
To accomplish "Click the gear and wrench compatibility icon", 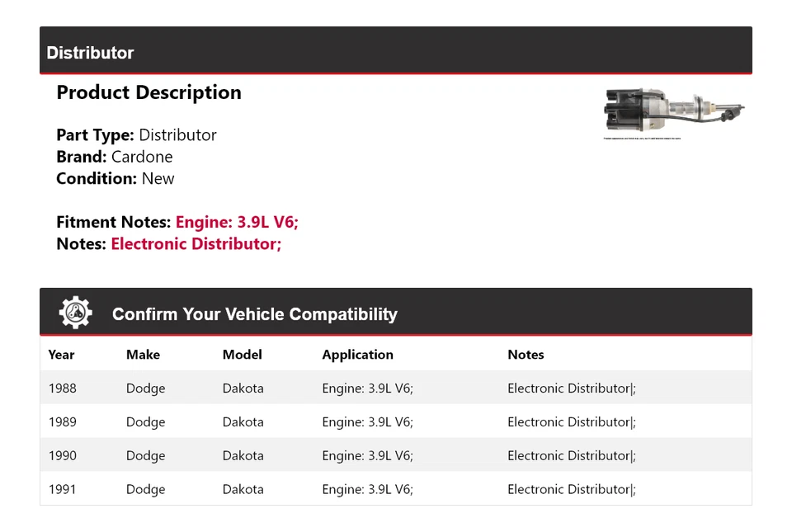I will pos(75,311).
